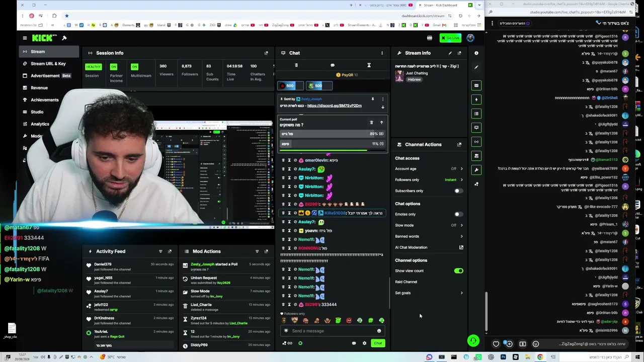Open Advertisement sidebar item
Viewport: 644px width, 362px height.
49,76
